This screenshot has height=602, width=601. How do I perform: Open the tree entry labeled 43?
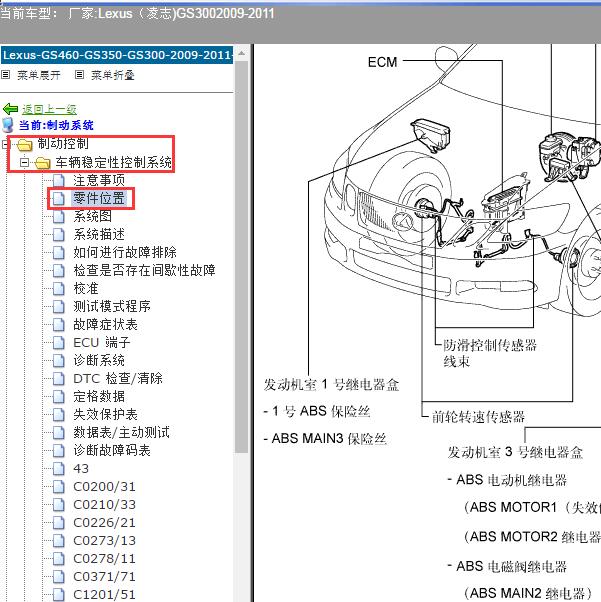point(81,469)
